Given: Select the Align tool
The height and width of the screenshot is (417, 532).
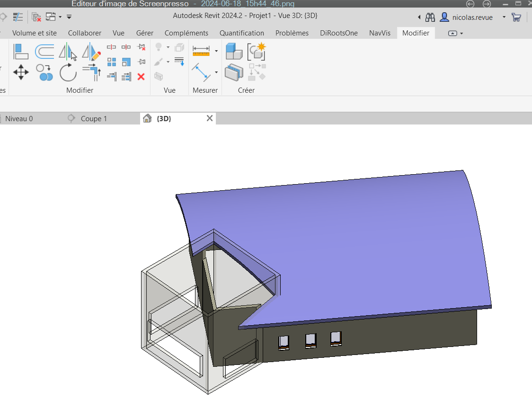Looking at the screenshot, I should 21,51.
